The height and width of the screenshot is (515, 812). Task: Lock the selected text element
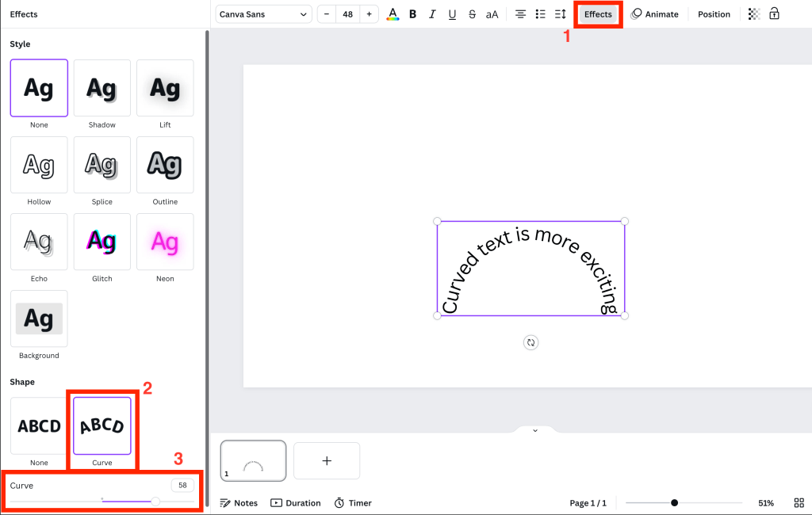click(x=775, y=14)
